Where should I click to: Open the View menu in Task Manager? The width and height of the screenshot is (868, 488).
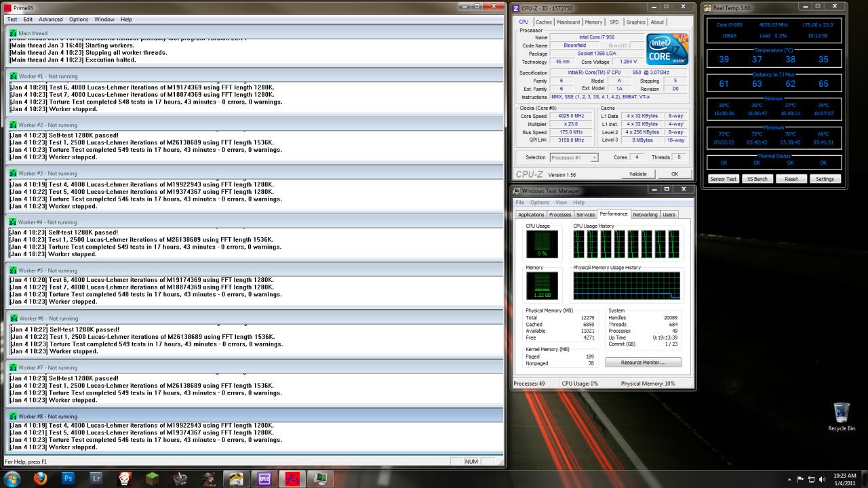[560, 202]
